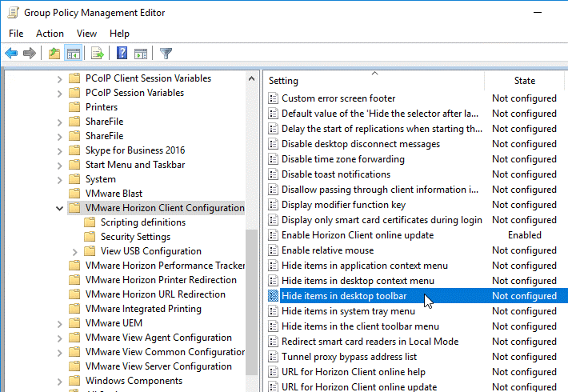Viewport: 568px width, 392px height.
Task: Expand PCoIP Client Session Variables node
Action: (x=60, y=79)
